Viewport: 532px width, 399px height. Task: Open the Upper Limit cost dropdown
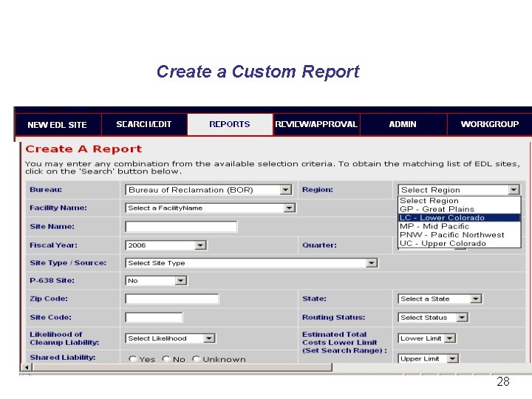(428, 358)
